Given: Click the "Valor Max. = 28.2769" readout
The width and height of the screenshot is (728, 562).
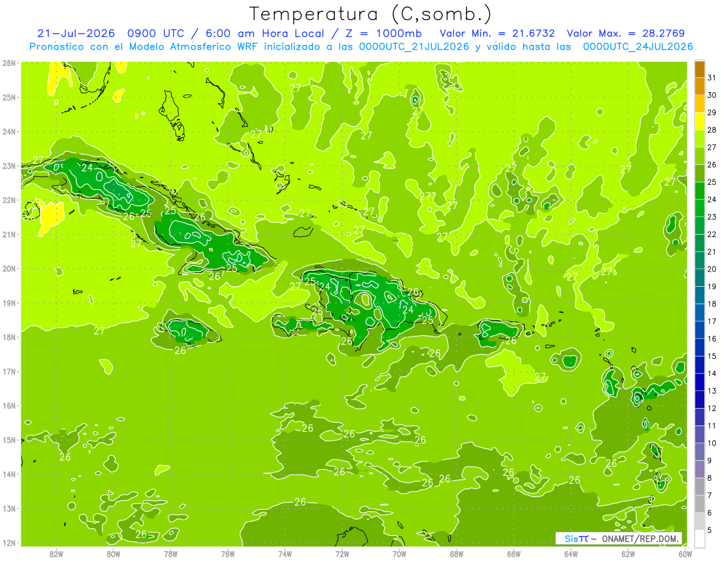Looking at the screenshot, I should pos(625,33).
